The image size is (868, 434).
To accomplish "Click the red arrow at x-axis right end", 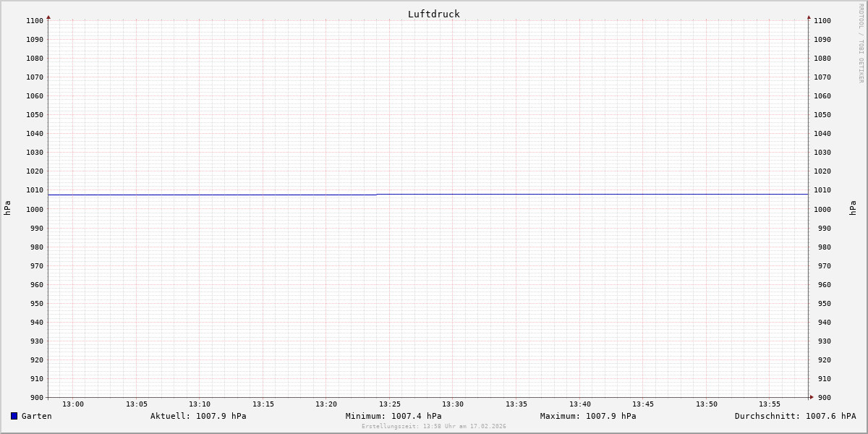I will 811,396.
